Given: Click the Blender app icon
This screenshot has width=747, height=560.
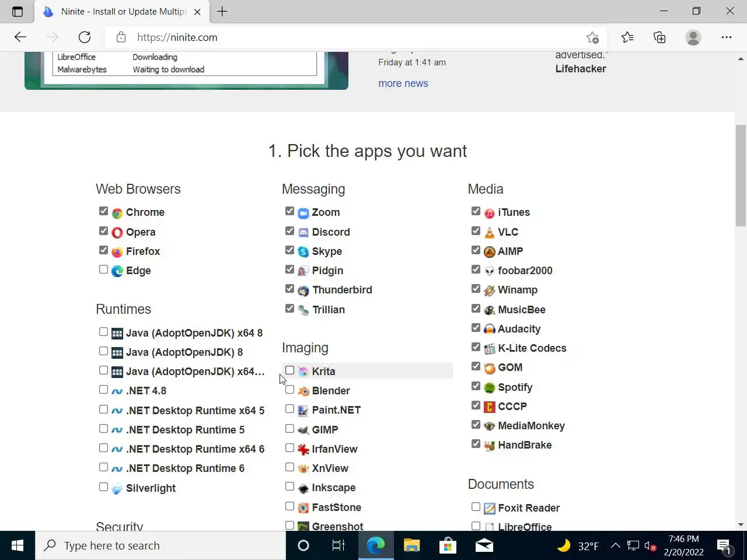Looking at the screenshot, I should [303, 391].
